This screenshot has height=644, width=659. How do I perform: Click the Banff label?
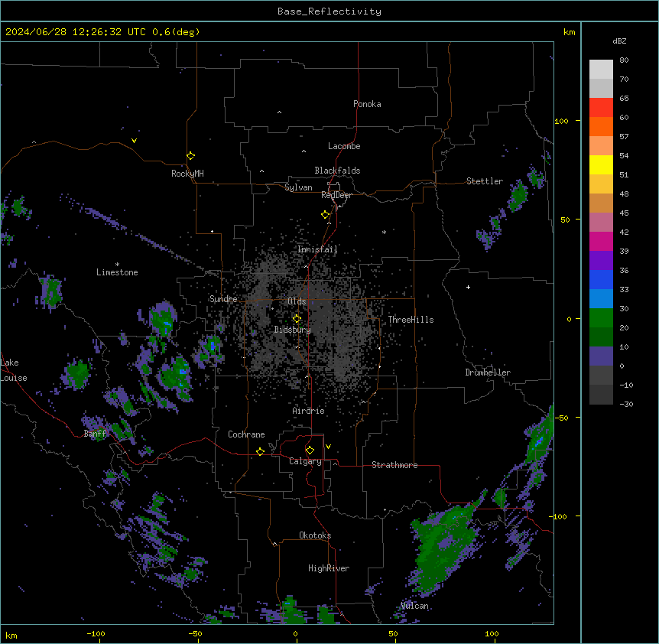[x=95, y=434]
